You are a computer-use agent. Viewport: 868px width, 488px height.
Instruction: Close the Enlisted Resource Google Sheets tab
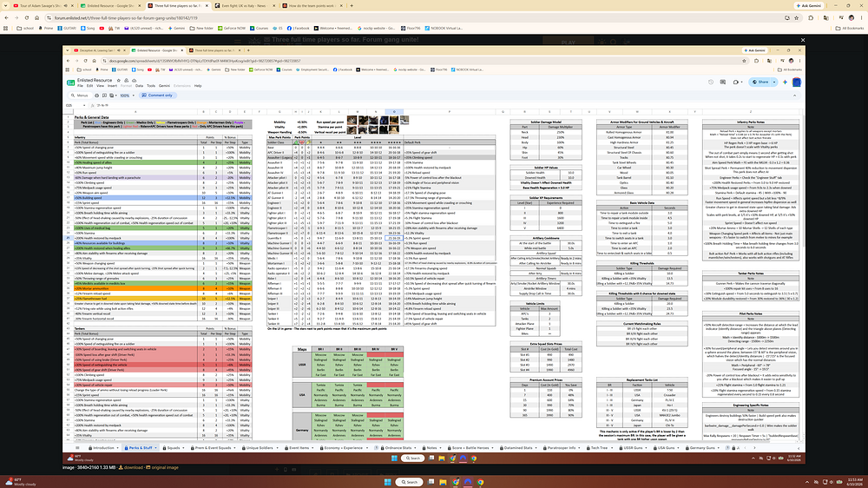[140, 5]
